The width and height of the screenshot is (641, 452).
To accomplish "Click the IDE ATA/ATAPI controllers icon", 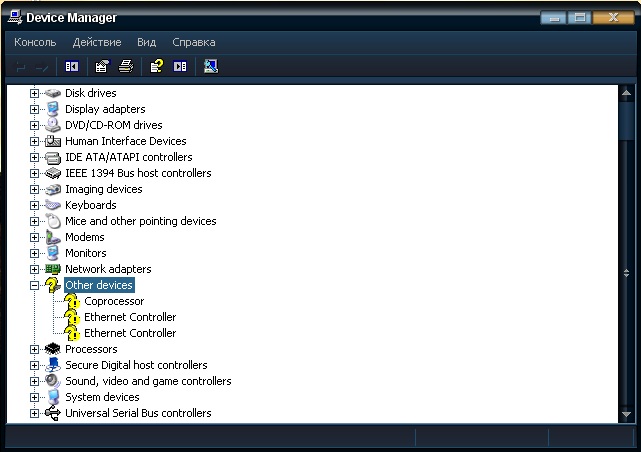I will coord(53,157).
